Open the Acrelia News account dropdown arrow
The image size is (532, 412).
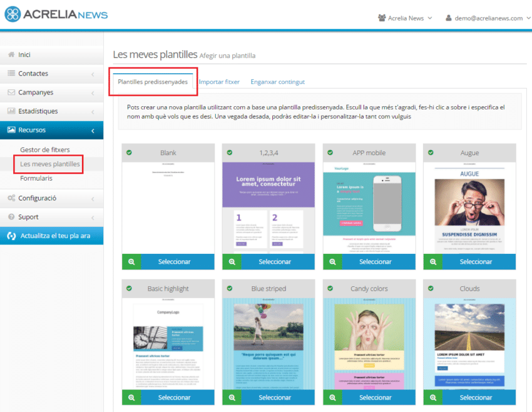(x=430, y=18)
